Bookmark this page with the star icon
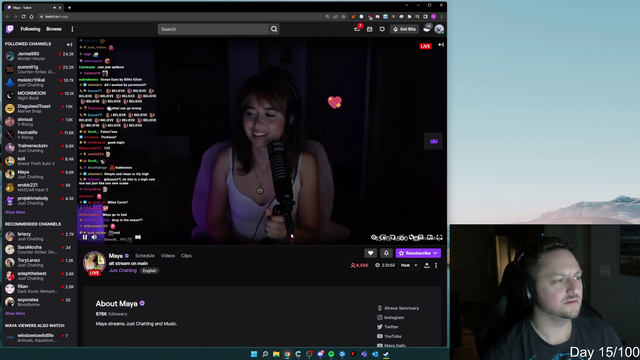The width and height of the screenshot is (640, 360). [x=343, y=17]
